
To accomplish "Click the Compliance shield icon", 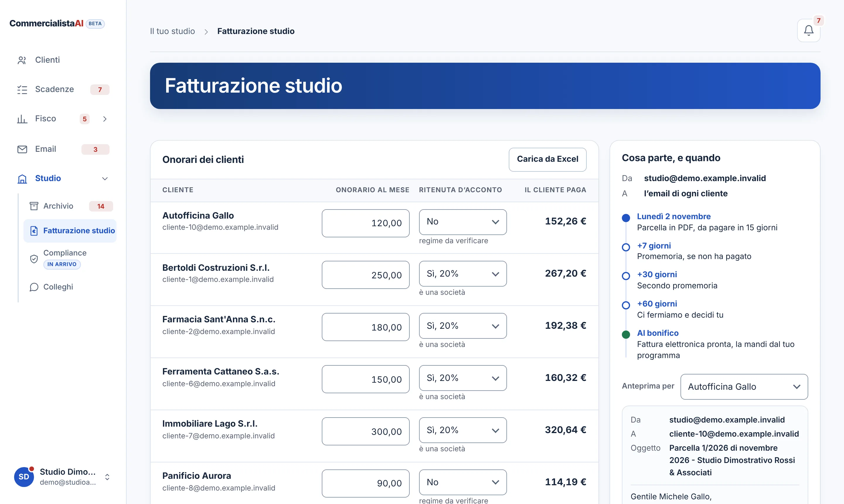I will (34, 259).
